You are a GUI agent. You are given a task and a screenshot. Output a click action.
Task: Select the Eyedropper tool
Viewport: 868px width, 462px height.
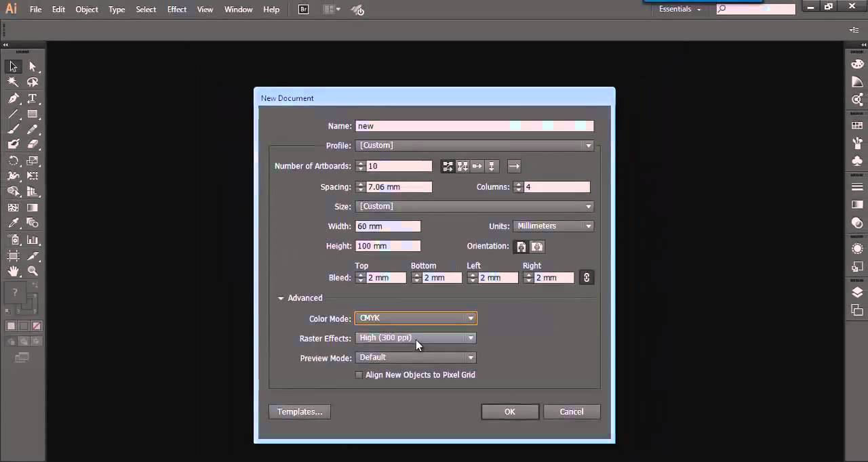(13, 223)
